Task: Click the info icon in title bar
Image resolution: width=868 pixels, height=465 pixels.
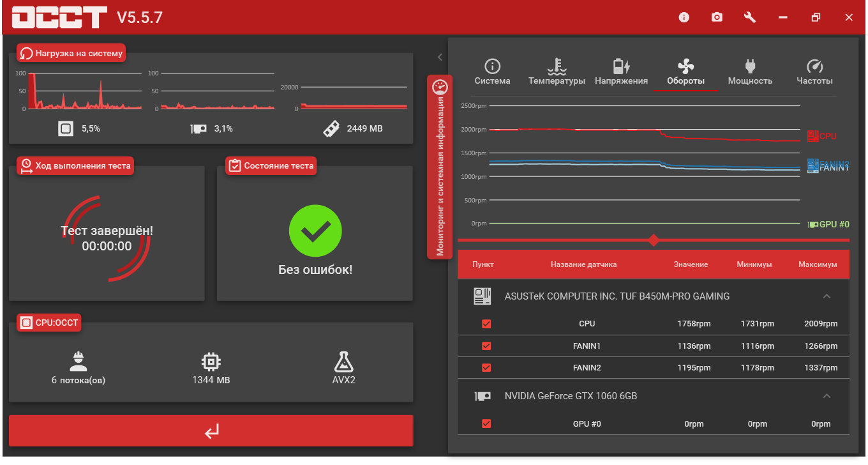Action: point(684,17)
